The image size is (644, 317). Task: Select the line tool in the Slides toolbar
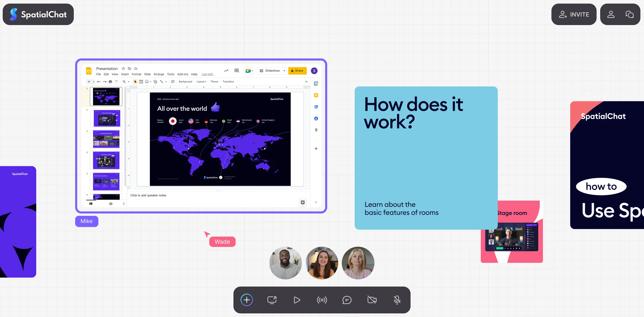pos(162,81)
